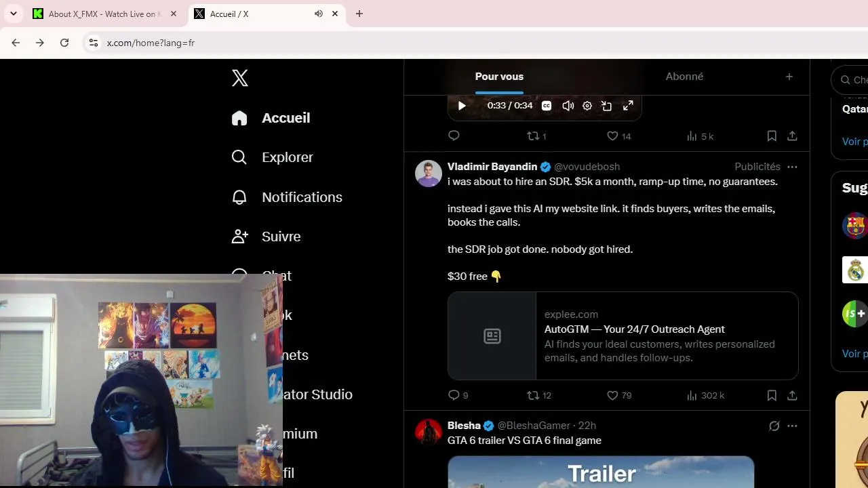Viewport: 868px width, 488px height.
Task: Click the @vovudebosh handle
Action: (x=587, y=167)
